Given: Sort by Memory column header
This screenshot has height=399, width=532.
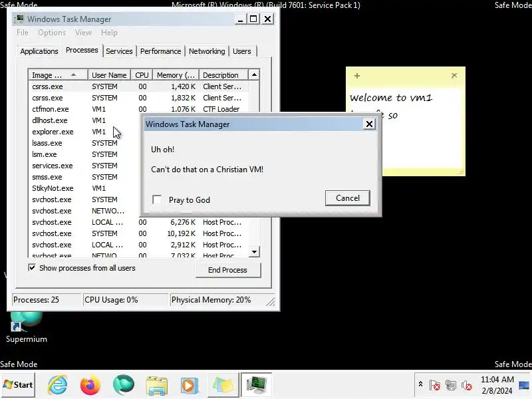Looking at the screenshot, I should [176, 75].
